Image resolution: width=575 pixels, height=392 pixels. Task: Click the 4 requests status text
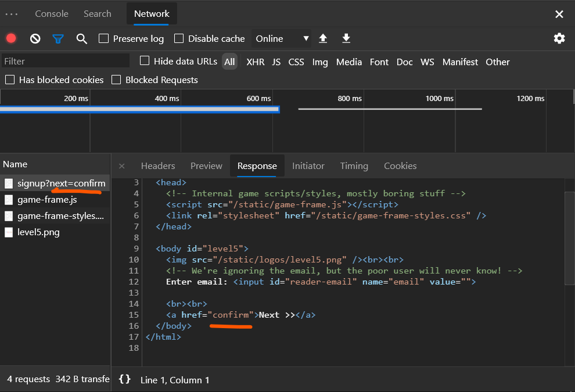28,379
